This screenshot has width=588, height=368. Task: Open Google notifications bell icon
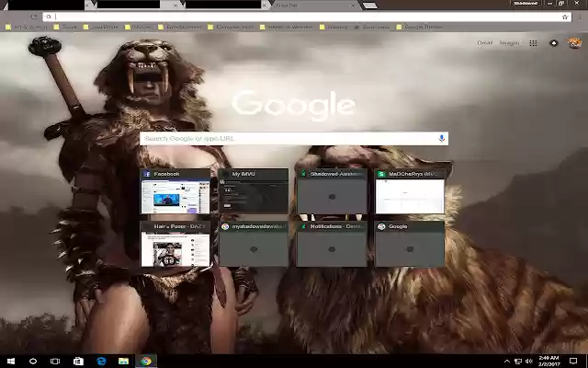[x=554, y=43]
